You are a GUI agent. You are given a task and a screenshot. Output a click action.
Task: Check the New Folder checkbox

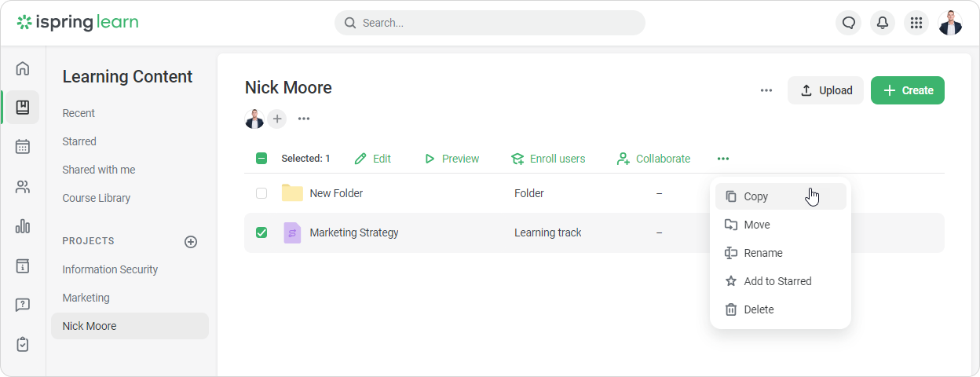[x=261, y=193]
